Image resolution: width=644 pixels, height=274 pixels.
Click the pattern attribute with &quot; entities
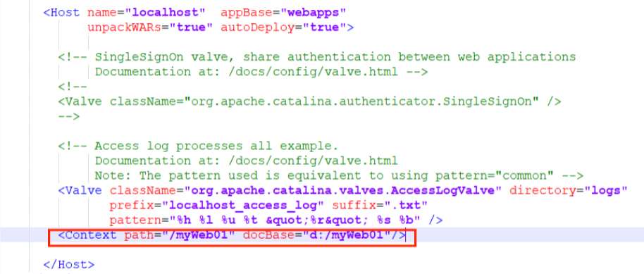click(x=265, y=220)
